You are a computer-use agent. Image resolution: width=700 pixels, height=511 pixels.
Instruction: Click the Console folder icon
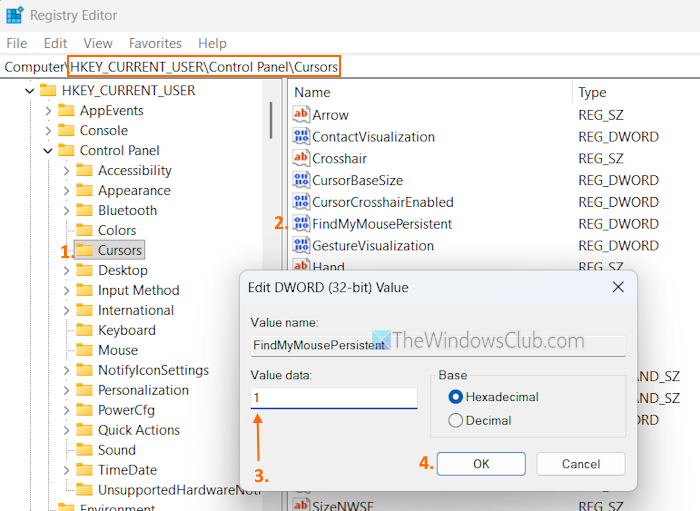[66, 130]
